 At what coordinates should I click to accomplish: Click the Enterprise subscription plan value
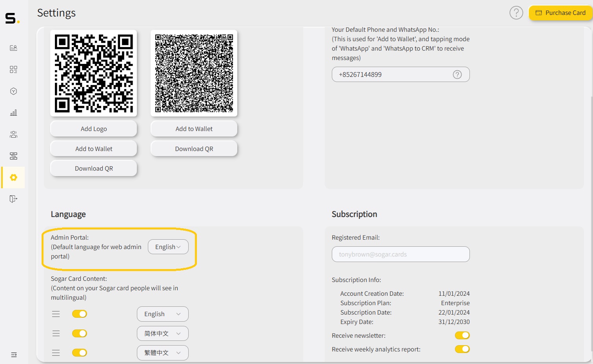pyautogui.click(x=455, y=303)
